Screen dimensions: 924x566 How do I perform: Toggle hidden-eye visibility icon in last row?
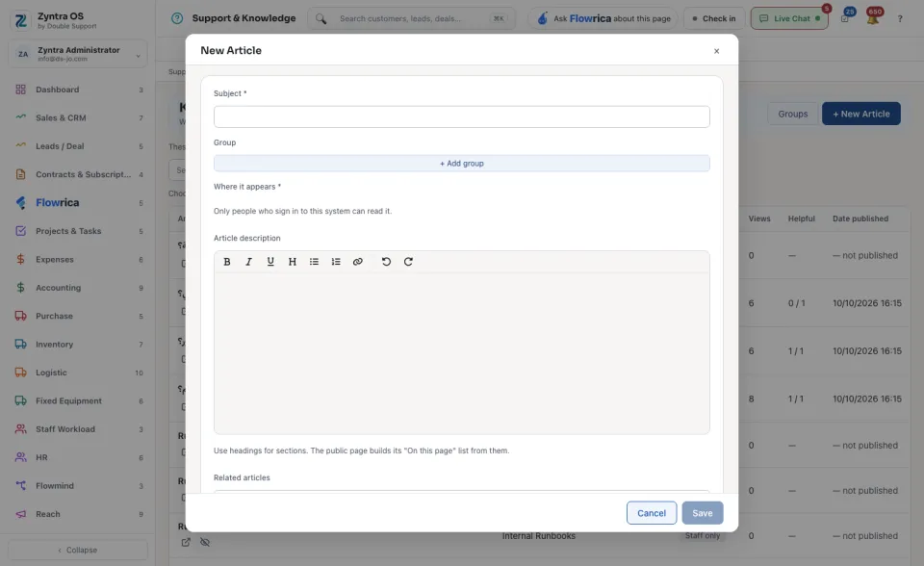tap(205, 543)
